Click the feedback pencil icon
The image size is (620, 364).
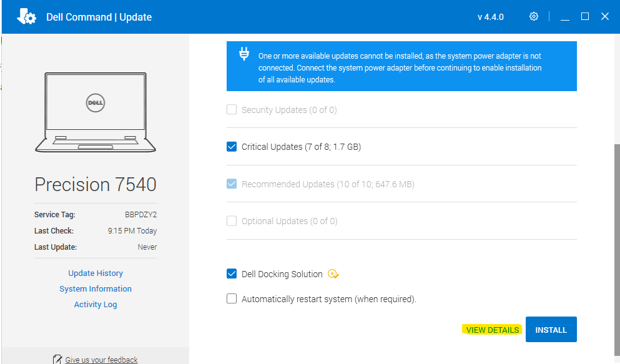58,360
